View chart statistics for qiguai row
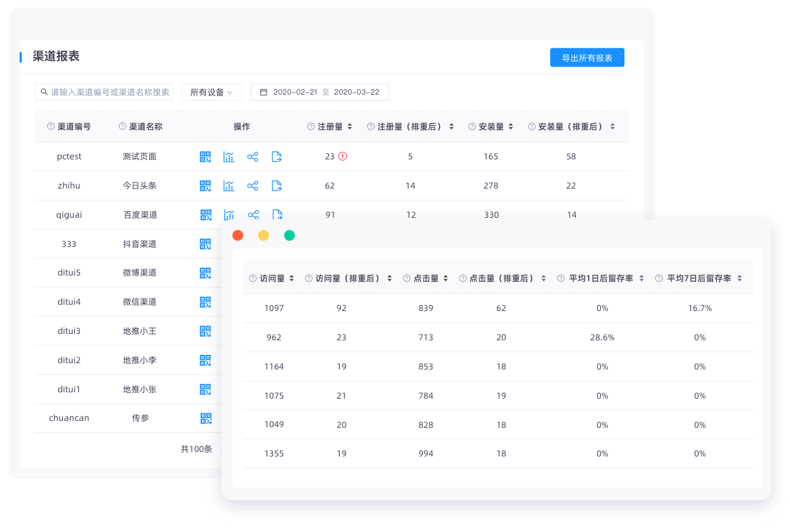This screenshot has height=532, width=790. pyautogui.click(x=229, y=215)
